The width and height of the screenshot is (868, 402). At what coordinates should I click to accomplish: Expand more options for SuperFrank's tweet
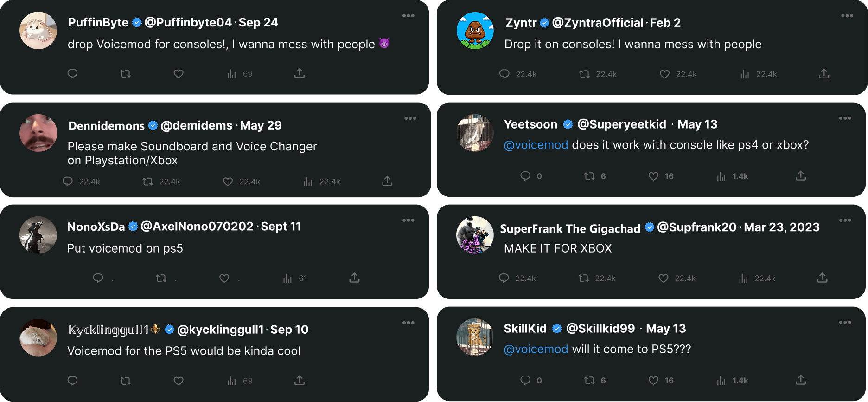[x=845, y=220]
